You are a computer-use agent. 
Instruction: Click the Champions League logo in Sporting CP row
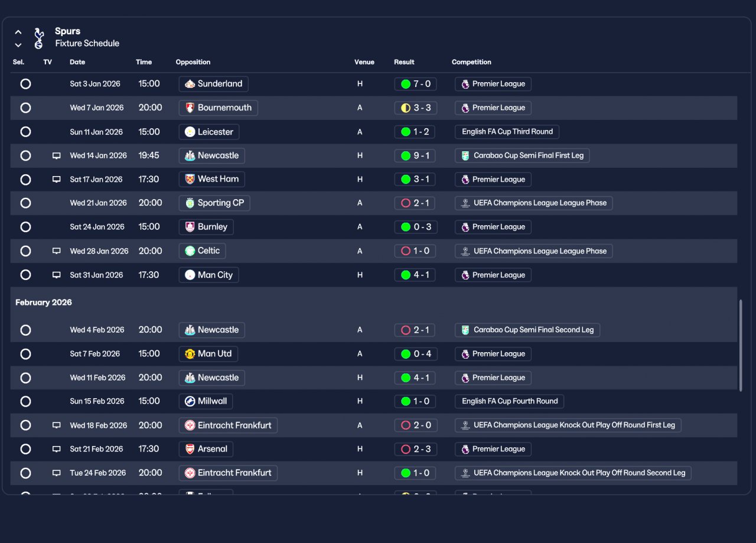coord(465,203)
